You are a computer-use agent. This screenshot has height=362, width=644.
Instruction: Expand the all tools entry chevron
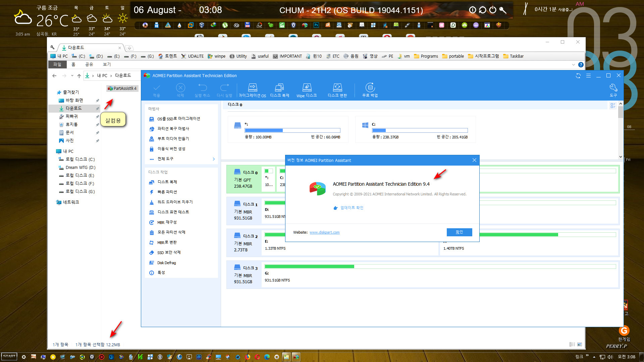click(x=214, y=159)
